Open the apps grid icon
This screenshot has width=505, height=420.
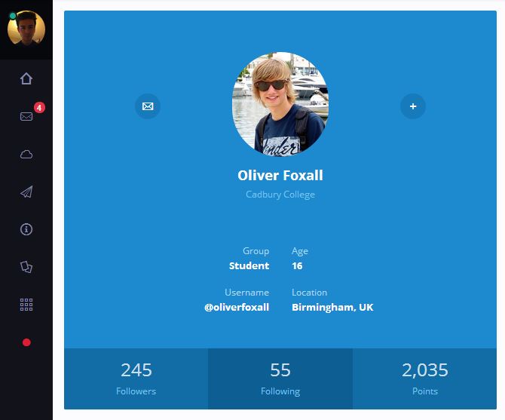pos(26,305)
